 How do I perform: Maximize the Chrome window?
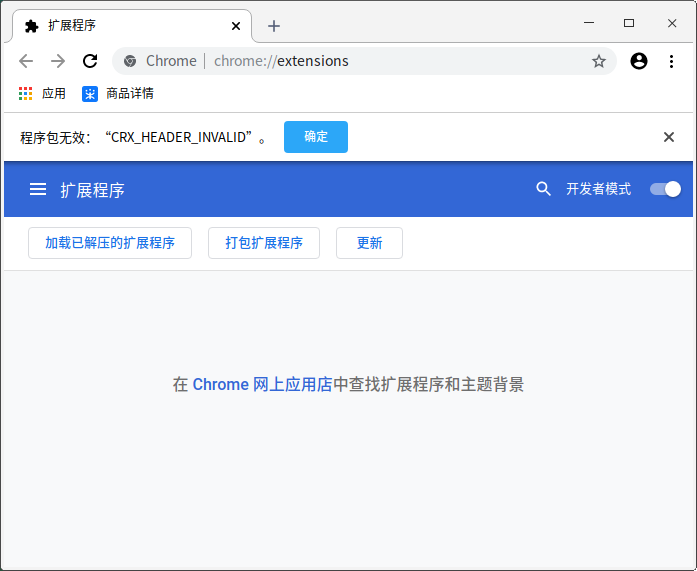coord(629,23)
